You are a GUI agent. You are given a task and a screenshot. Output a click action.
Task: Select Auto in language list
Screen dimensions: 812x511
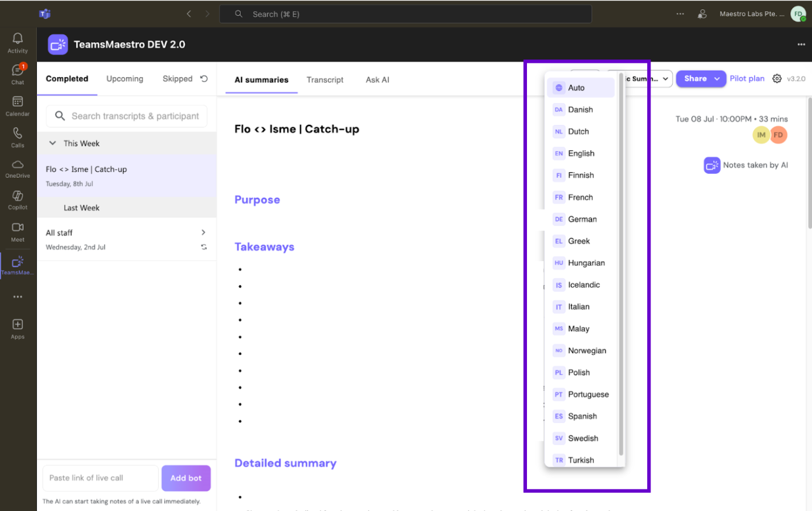[581, 88]
